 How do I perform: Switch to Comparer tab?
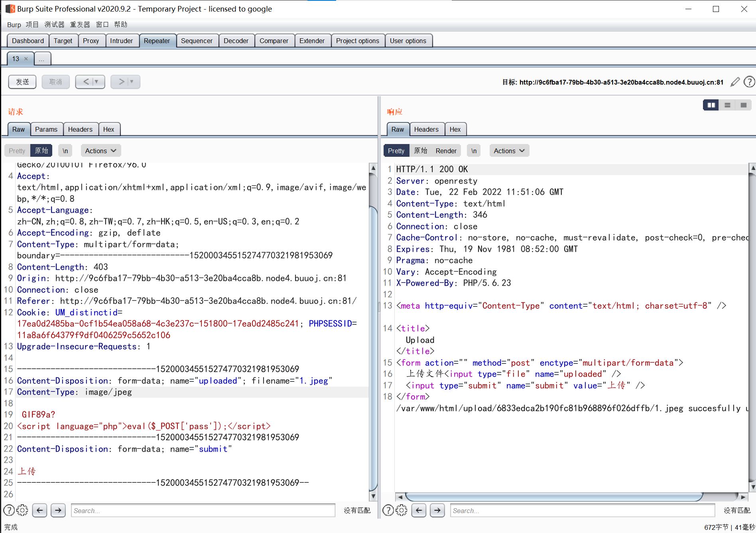[274, 41]
